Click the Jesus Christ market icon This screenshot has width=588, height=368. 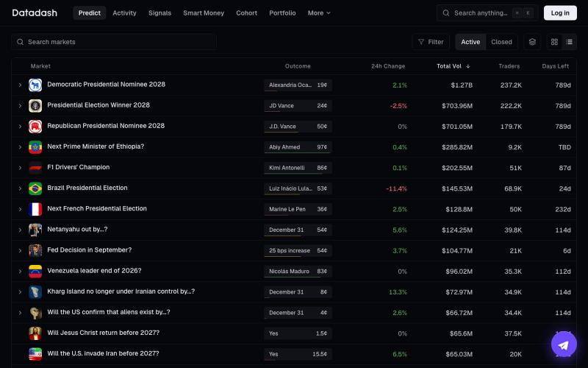point(35,333)
